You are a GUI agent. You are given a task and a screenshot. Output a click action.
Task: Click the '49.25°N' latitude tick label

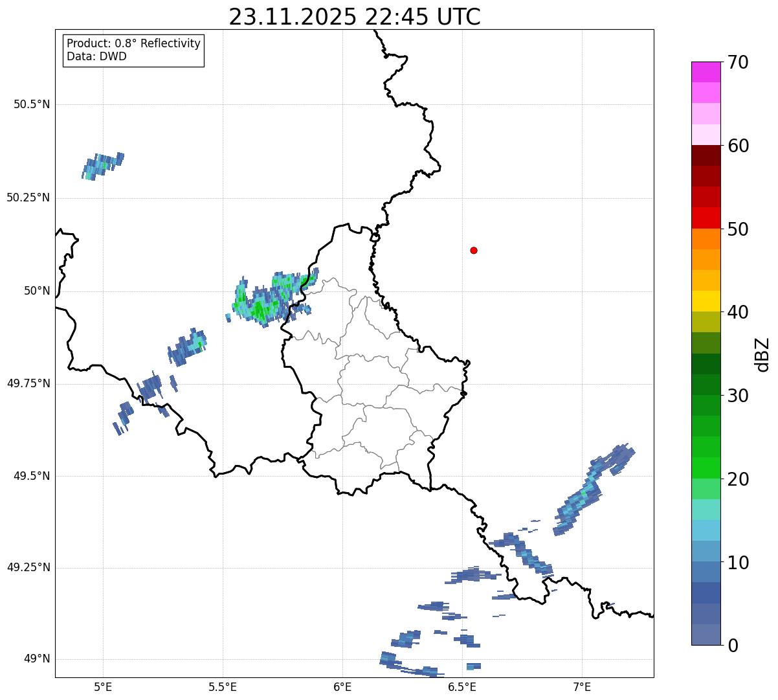click(28, 568)
